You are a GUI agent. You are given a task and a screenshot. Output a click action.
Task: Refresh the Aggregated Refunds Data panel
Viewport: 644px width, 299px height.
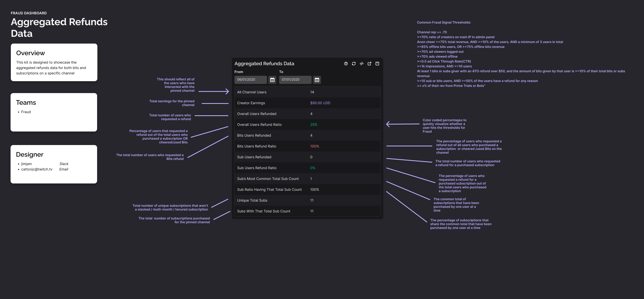[x=354, y=64]
